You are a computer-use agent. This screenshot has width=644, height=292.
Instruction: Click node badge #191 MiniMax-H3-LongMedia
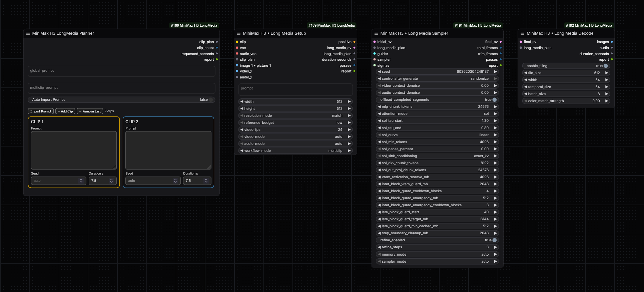(x=478, y=25)
